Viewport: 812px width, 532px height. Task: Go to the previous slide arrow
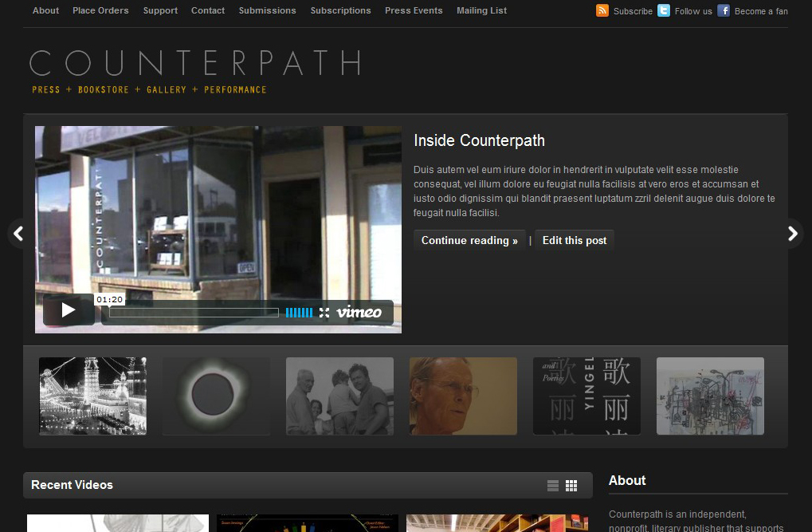click(x=18, y=234)
